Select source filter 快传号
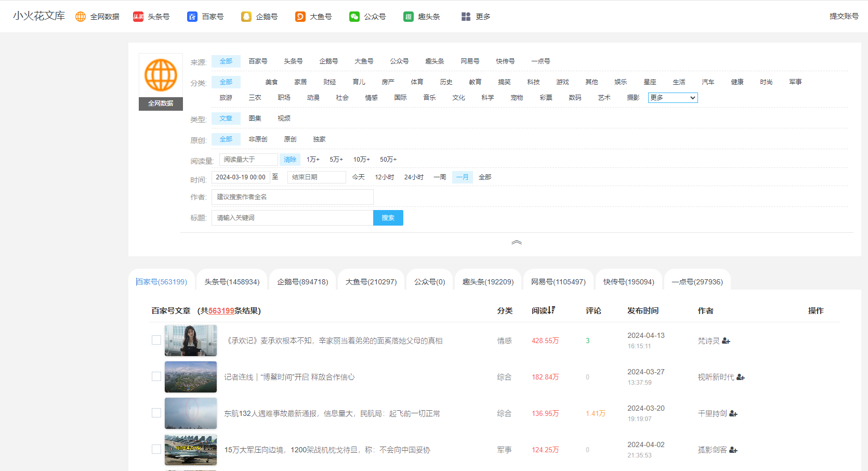The width and height of the screenshot is (868, 471). coord(505,61)
